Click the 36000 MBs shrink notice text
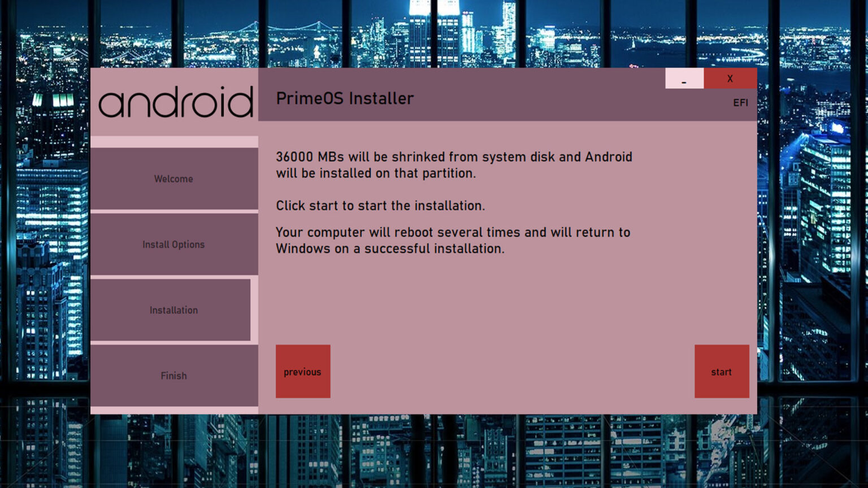The width and height of the screenshot is (868, 488). pos(452,165)
